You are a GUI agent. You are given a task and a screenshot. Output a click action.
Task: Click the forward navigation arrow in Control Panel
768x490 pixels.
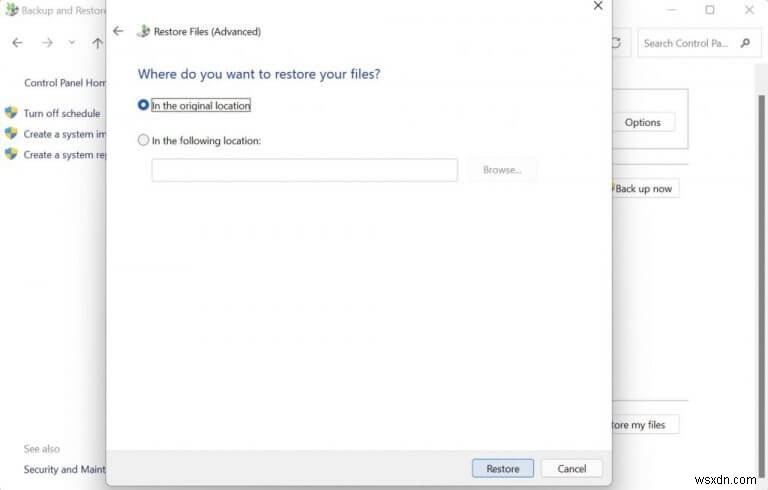point(47,43)
